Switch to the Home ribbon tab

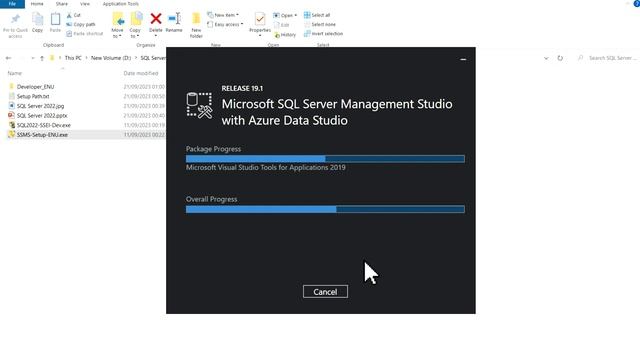(x=37, y=4)
